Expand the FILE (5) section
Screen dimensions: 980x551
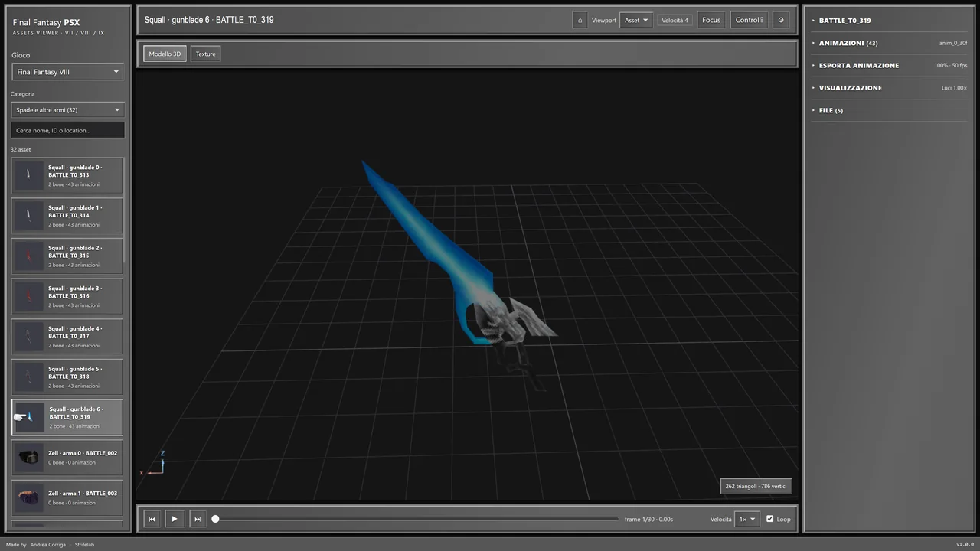click(x=890, y=110)
